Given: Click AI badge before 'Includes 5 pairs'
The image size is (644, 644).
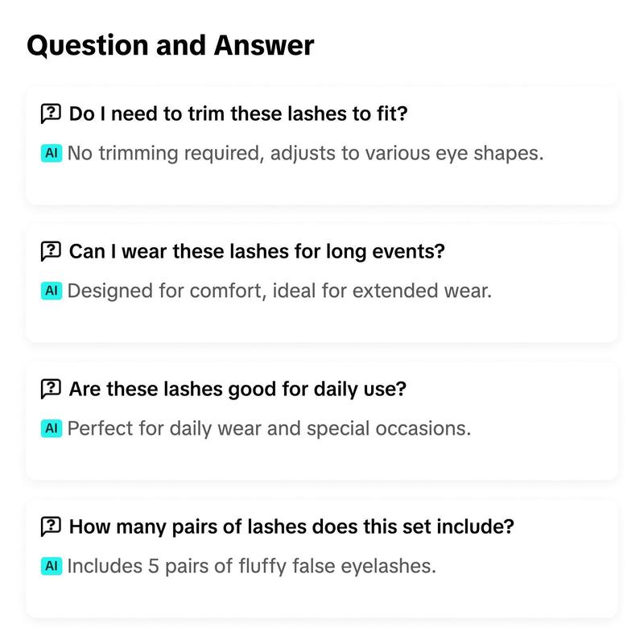Looking at the screenshot, I should (x=52, y=566).
